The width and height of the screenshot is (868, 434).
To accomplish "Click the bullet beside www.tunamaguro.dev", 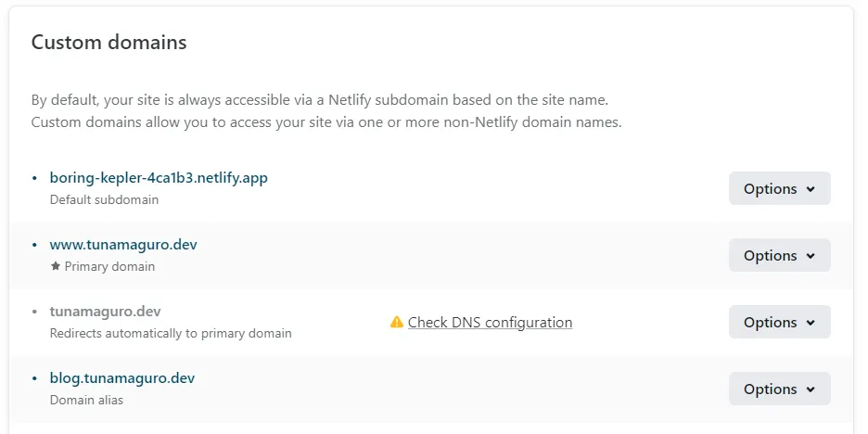I will pos(35,245).
